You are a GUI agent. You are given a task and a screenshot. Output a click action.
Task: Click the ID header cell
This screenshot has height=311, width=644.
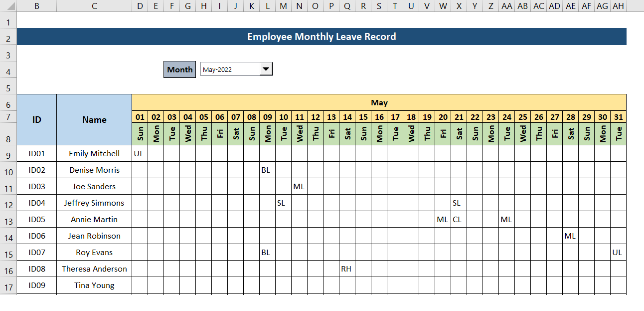[x=36, y=120]
